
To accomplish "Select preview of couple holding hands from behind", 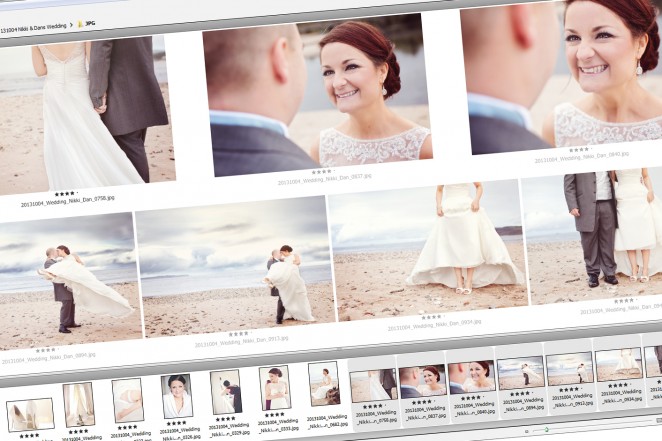I will [x=87, y=114].
